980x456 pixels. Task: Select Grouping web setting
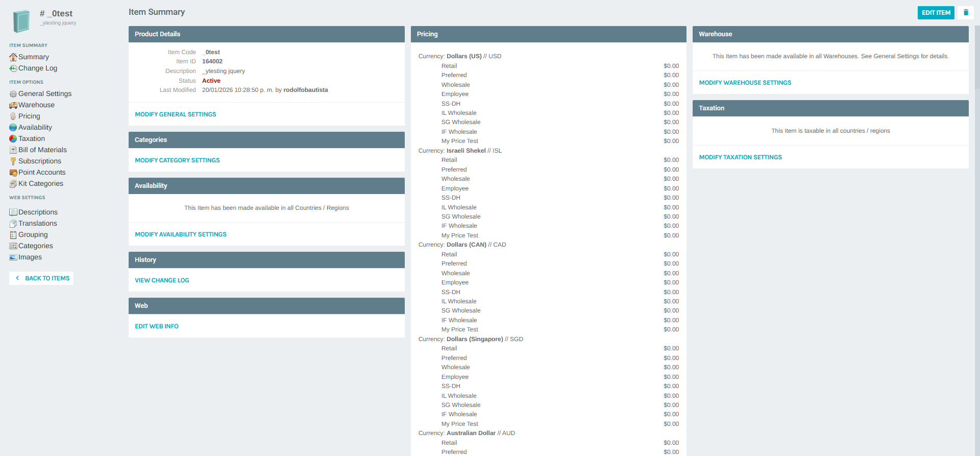33,235
